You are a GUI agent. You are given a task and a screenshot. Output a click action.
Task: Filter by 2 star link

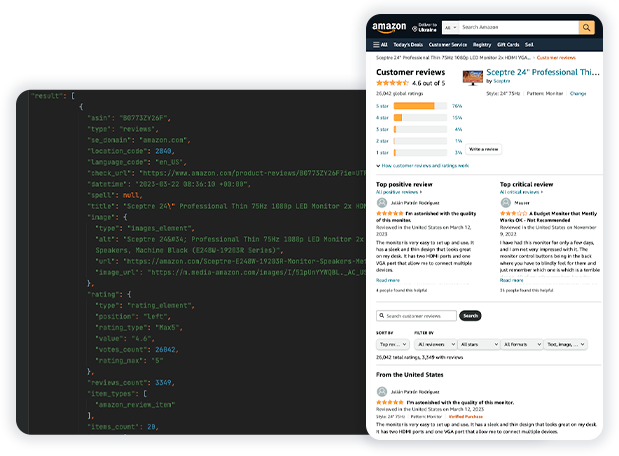point(382,141)
